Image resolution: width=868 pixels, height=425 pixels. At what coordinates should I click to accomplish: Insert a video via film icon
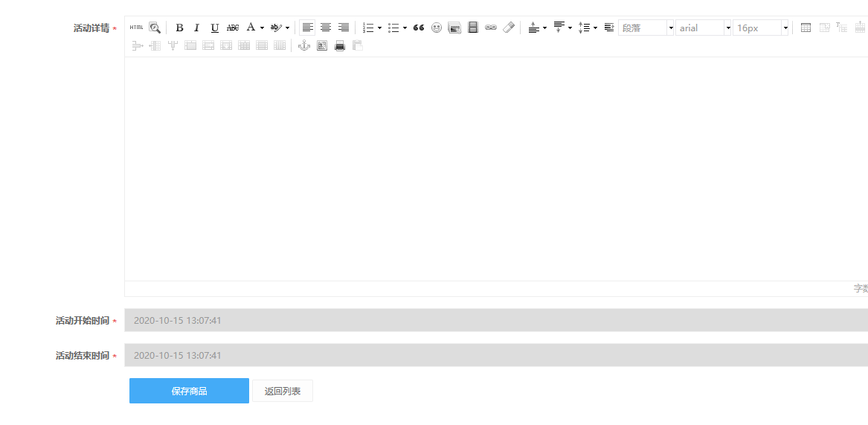click(x=473, y=27)
